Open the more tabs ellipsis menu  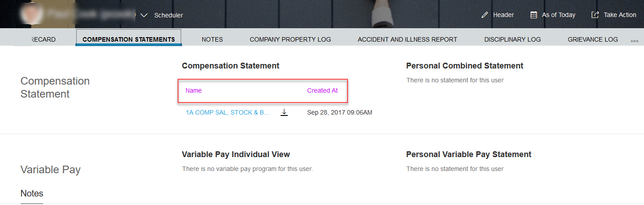[x=635, y=40]
